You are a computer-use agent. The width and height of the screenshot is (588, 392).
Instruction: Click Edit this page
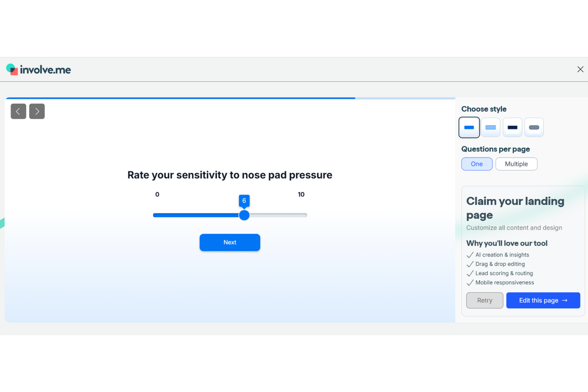click(x=543, y=300)
